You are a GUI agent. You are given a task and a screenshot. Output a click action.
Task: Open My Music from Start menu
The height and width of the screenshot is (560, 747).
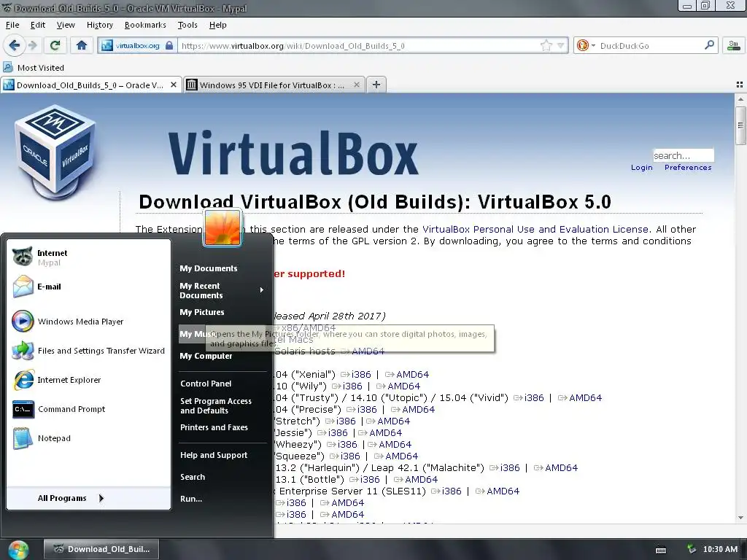[x=222, y=334]
